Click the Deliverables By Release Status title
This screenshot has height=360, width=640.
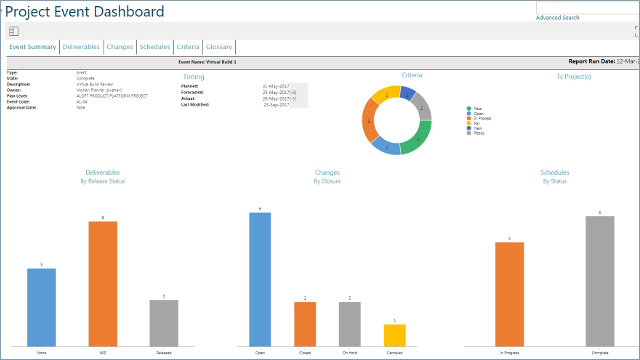[x=103, y=177]
